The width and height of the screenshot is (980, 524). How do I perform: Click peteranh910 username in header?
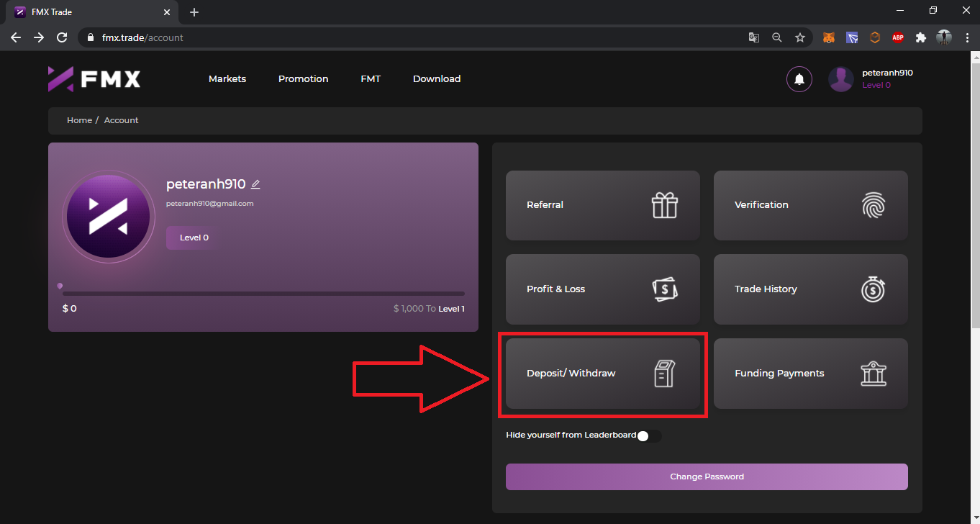pos(887,73)
